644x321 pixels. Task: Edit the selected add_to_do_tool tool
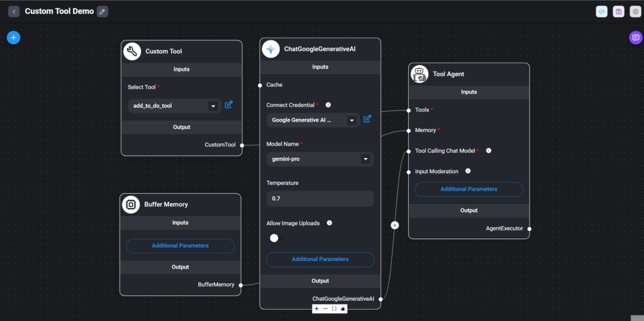tap(229, 104)
